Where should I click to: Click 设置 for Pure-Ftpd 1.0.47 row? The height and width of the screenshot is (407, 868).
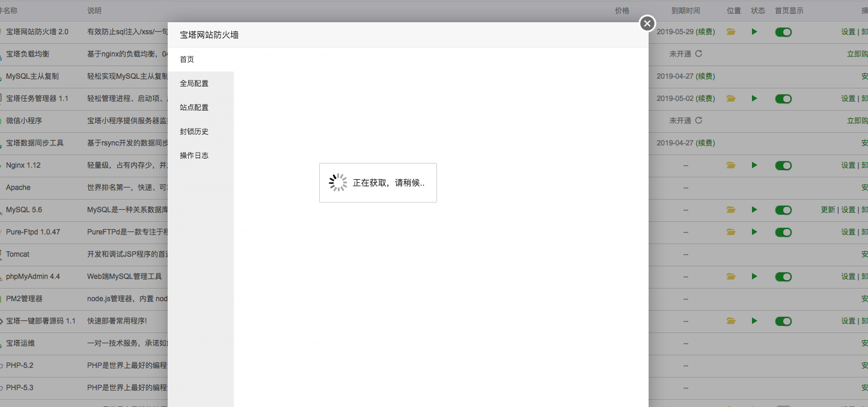point(848,232)
